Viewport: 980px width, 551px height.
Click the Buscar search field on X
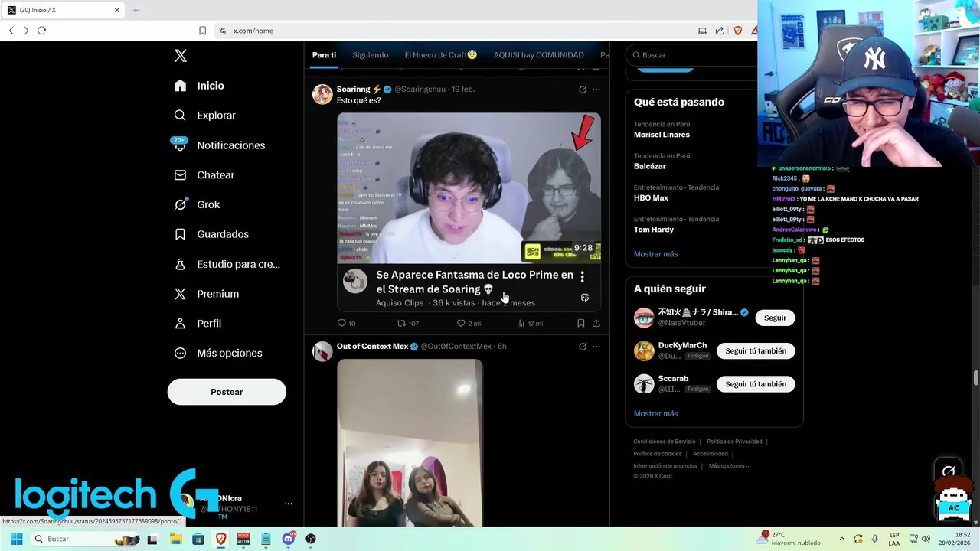(x=693, y=55)
